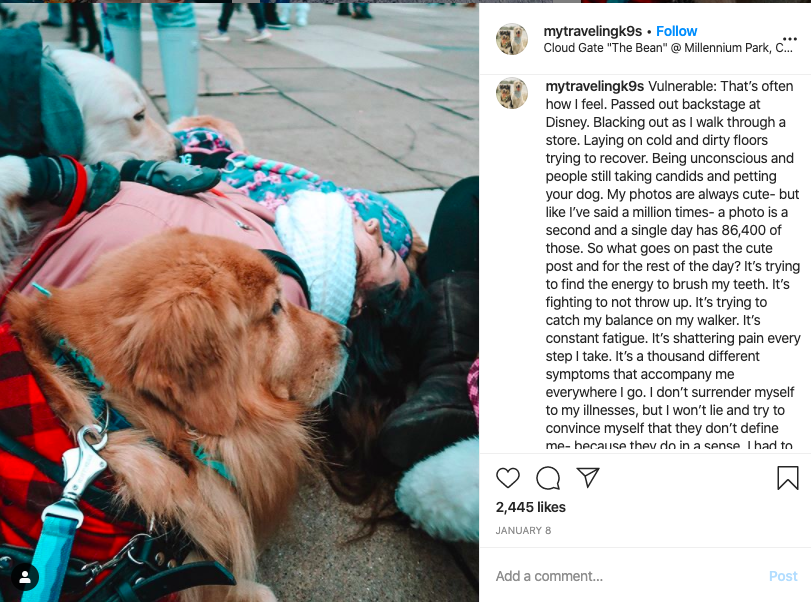Submit comment with the Post button
The width and height of the screenshot is (811, 602).
[783, 576]
